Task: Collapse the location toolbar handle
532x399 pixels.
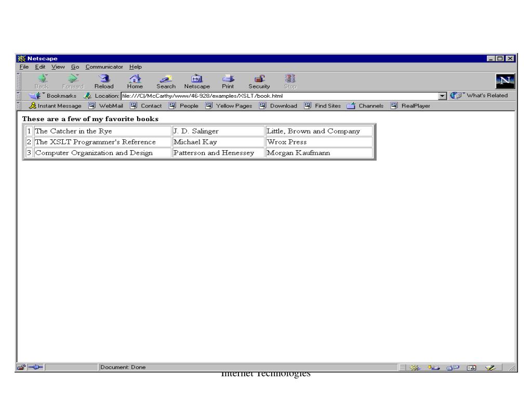Action: (18, 96)
